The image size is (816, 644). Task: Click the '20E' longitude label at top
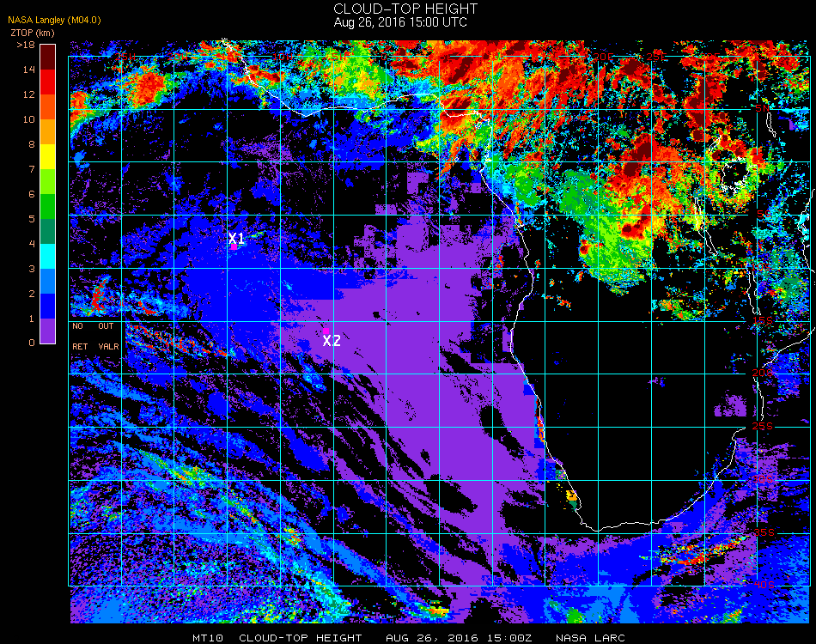[603, 56]
